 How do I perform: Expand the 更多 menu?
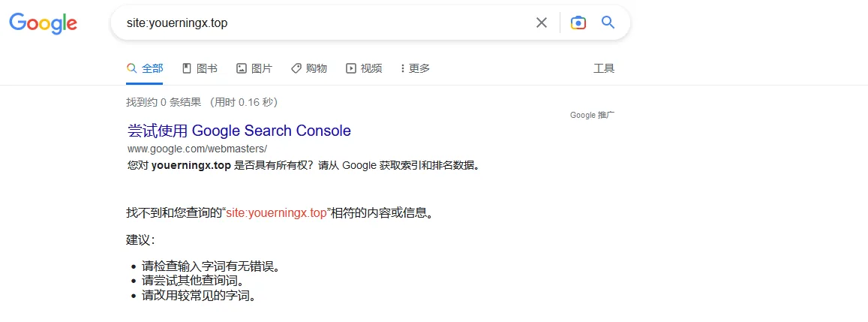[415, 68]
